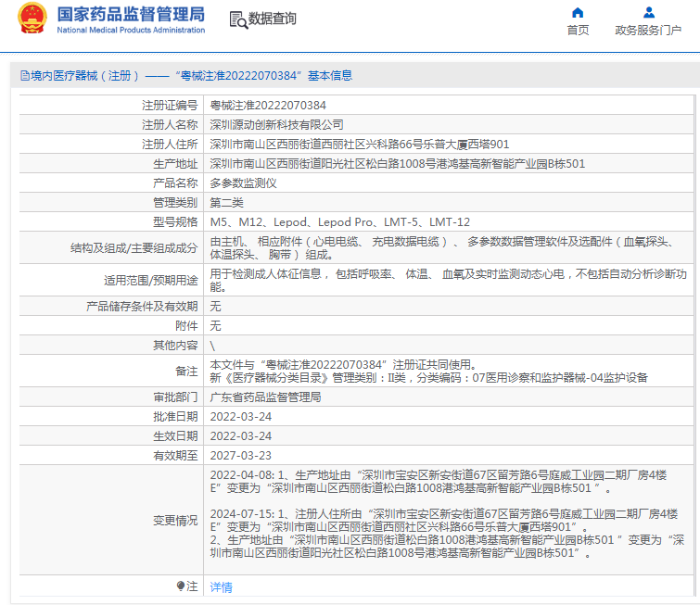Select expiry date 2027-03-23
Viewport: 700px width, 605px height.
click(241, 456)
